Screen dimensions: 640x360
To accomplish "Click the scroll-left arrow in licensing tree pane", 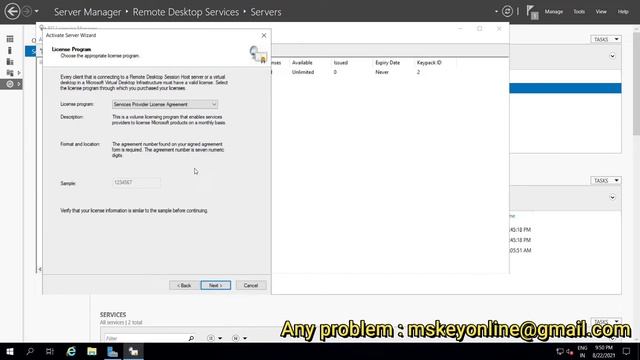I will (x=40, y=269).
